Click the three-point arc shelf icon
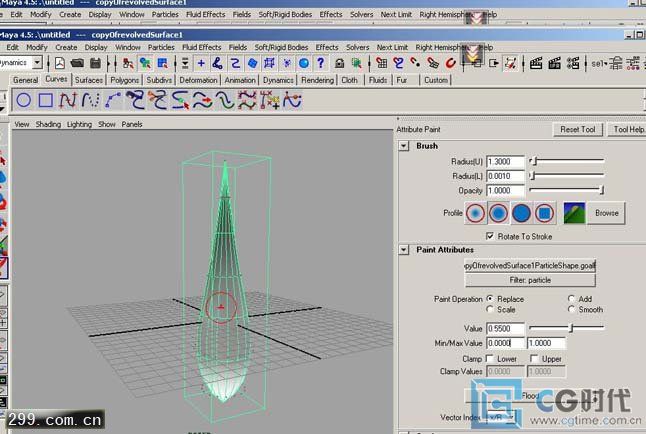The height and width of the screenshot is (434, 646). (113, 100)
